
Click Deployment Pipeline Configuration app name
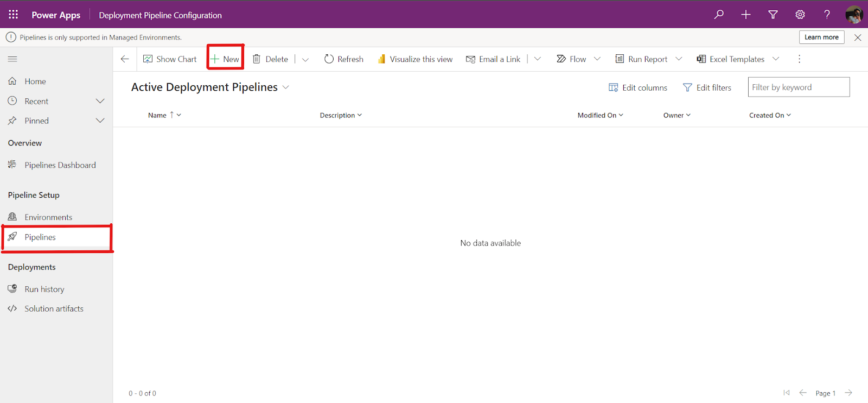160,15
